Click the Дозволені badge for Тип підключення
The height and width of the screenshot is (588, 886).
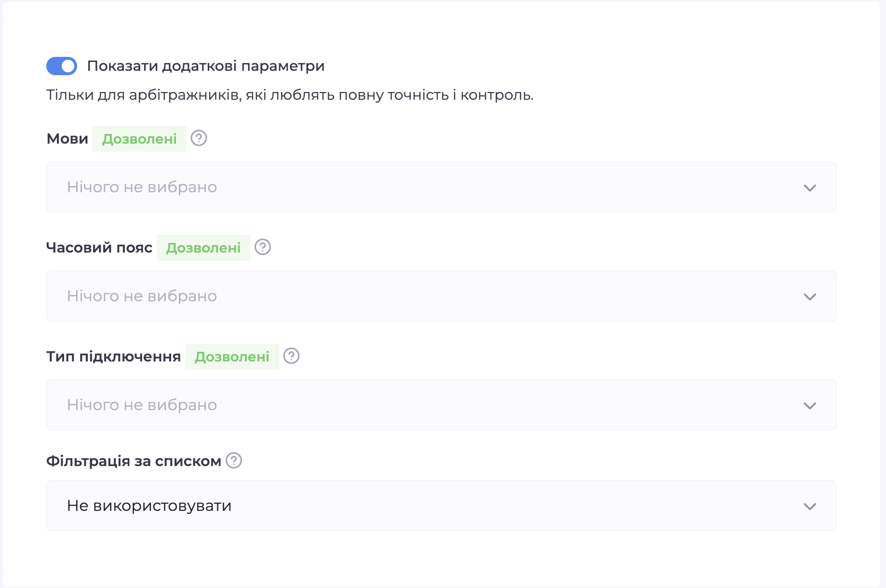(x=232, y=356)
